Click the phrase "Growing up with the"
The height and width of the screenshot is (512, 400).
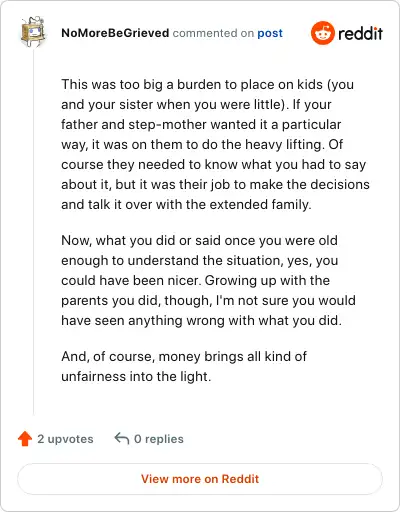coord(267,280)
